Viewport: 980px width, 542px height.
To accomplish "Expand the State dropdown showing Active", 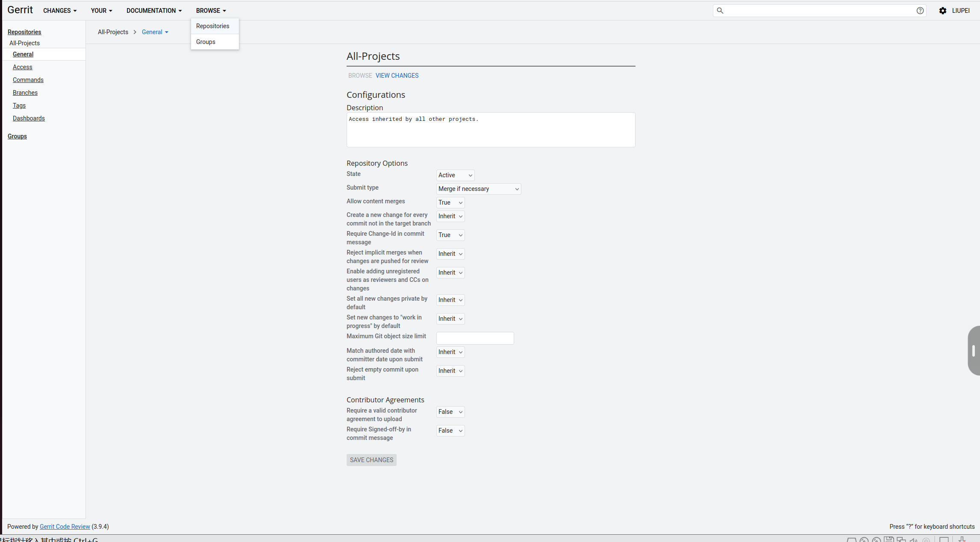I will coord(455,175).
